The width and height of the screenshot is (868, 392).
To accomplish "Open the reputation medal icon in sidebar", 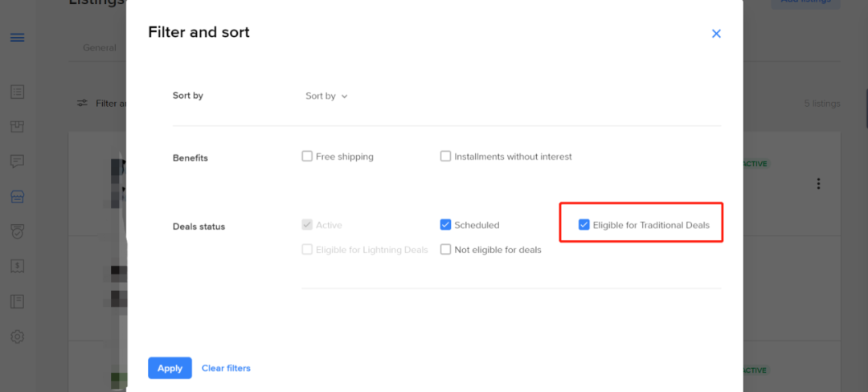I will [x=17, y=231].
